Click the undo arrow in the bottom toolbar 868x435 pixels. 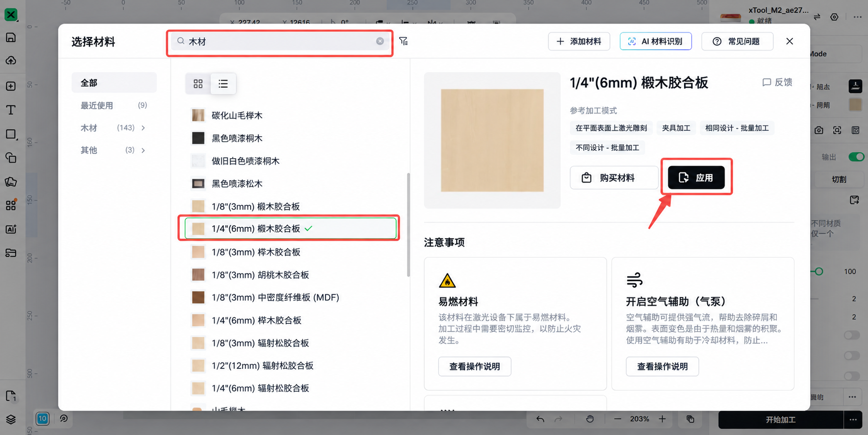pyautogui.click(x=540, y=419)
